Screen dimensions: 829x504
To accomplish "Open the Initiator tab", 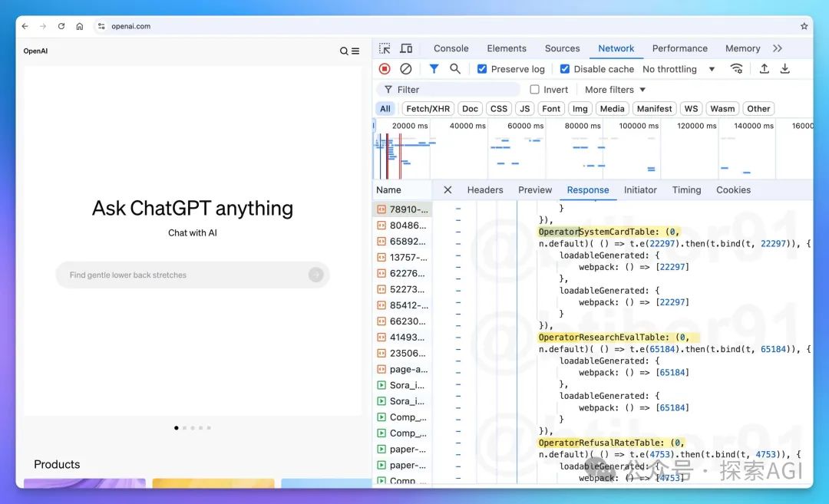I will 640,190.
